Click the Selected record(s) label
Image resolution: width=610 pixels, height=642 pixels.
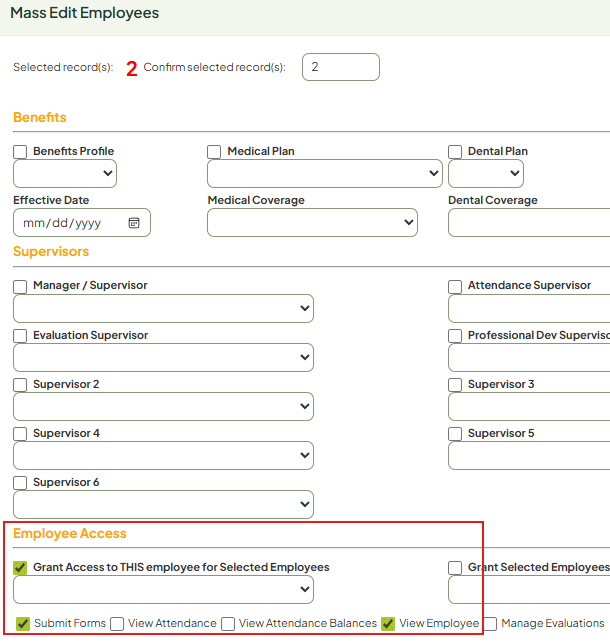[x=63, y=67]
